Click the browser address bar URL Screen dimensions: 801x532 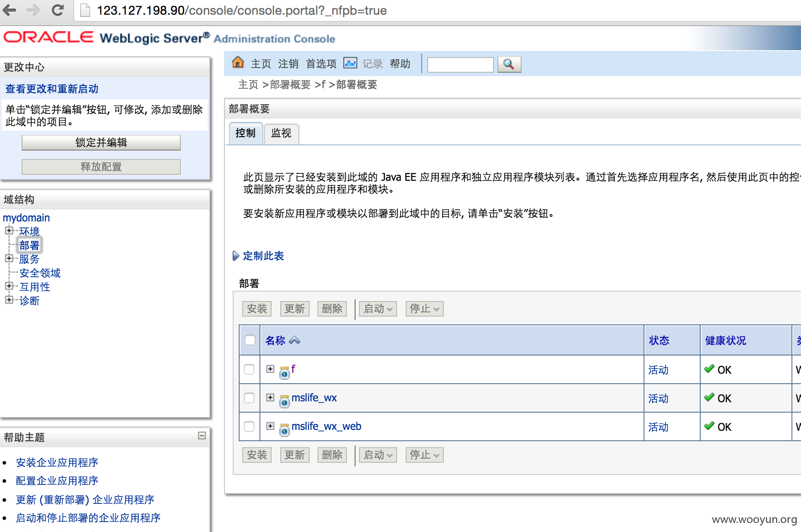[242, 10]
